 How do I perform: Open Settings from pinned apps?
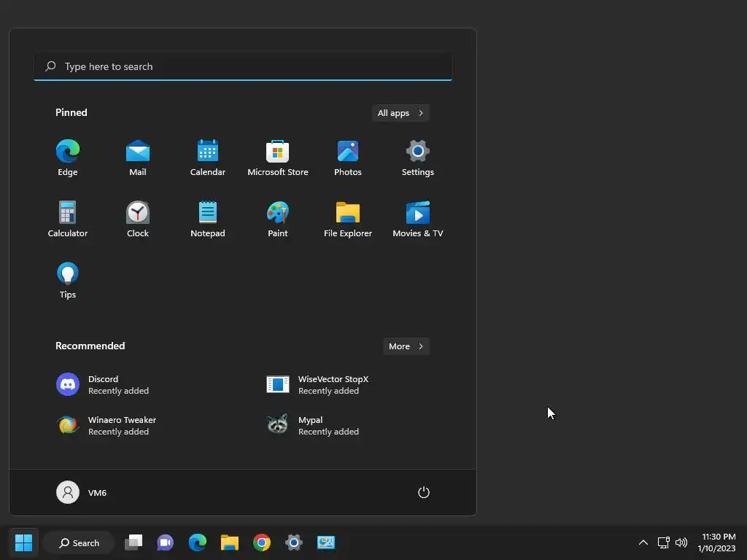pyautogui.click(x=418, y=158)
